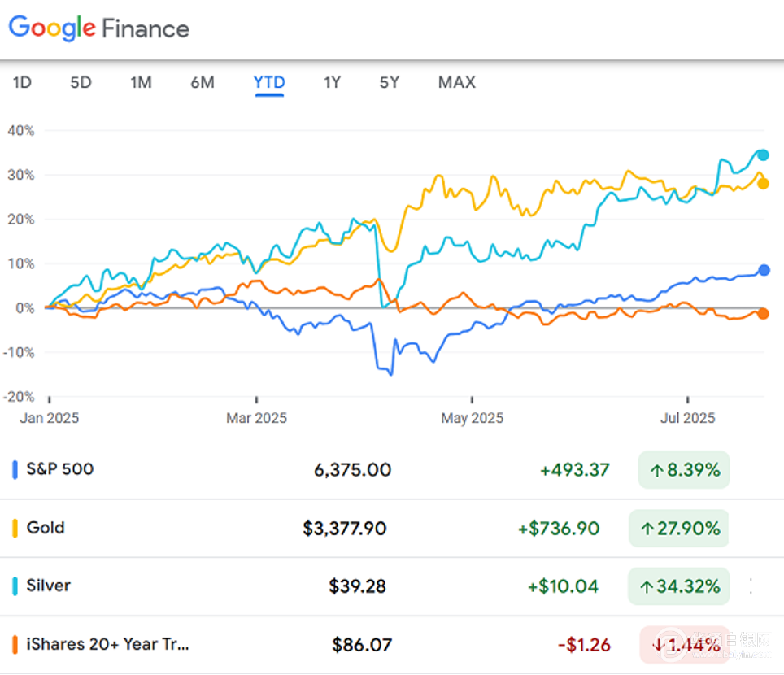Click the S&P 500 value 6,375.00
The image size is (784, 675).
(352, 470)
